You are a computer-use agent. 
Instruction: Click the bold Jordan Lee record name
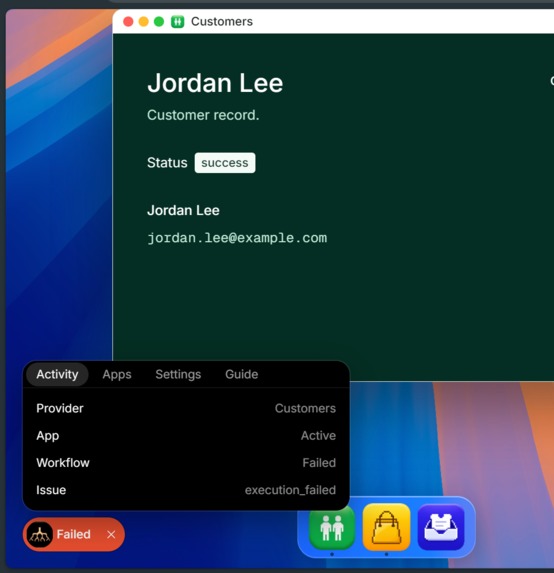(183, 210)
